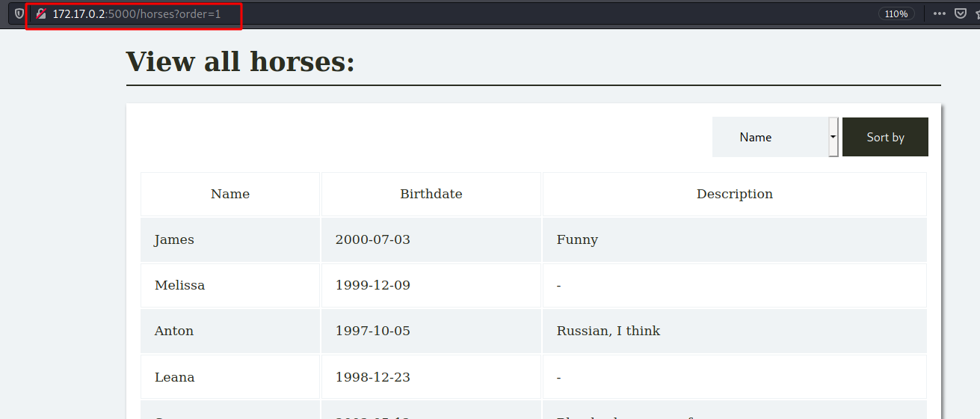Screen dimensions: 980x419
Task: Click the insecure connection padlock icon
Action: (41, 13)
